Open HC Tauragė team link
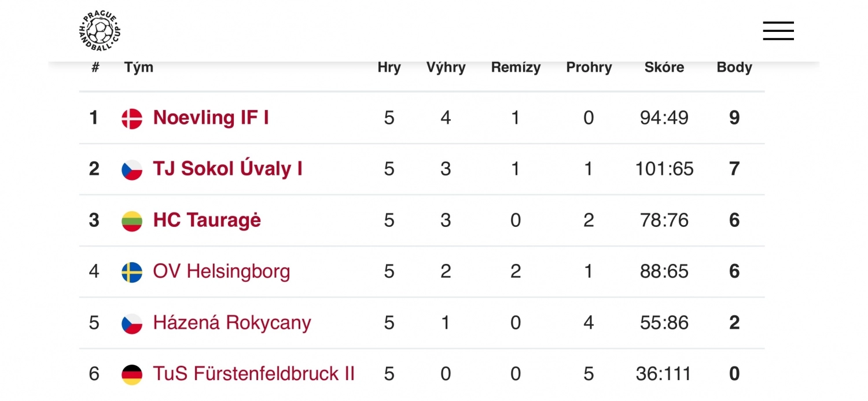The width and height of the screenshot is (868, 401). (x=207, y=220)
